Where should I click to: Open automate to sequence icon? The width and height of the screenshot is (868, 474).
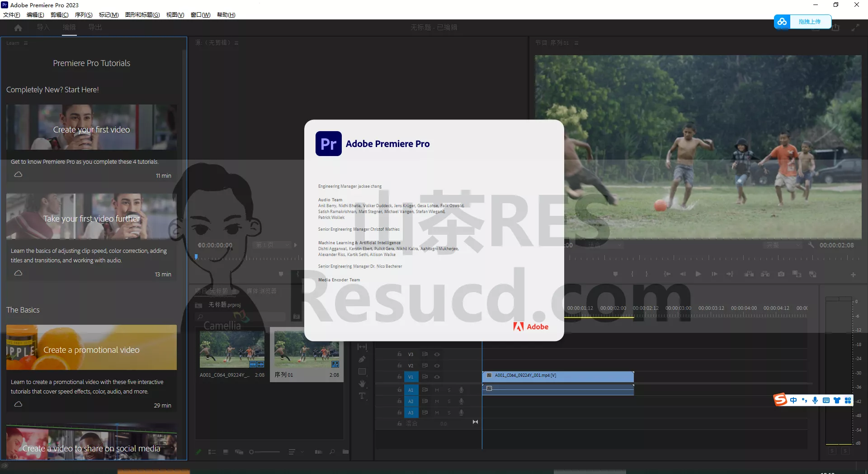[x=318, y=452]
